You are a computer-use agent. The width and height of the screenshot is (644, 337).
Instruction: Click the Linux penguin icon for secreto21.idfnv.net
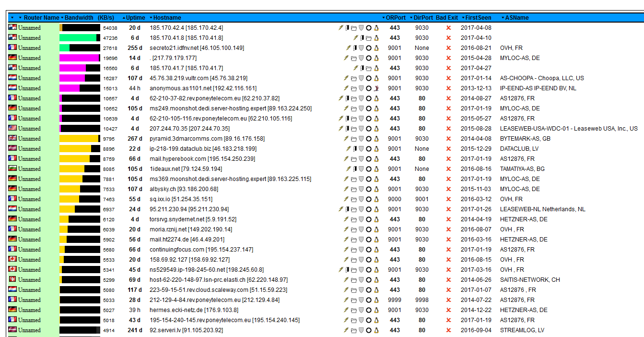[x=377, y=48]
